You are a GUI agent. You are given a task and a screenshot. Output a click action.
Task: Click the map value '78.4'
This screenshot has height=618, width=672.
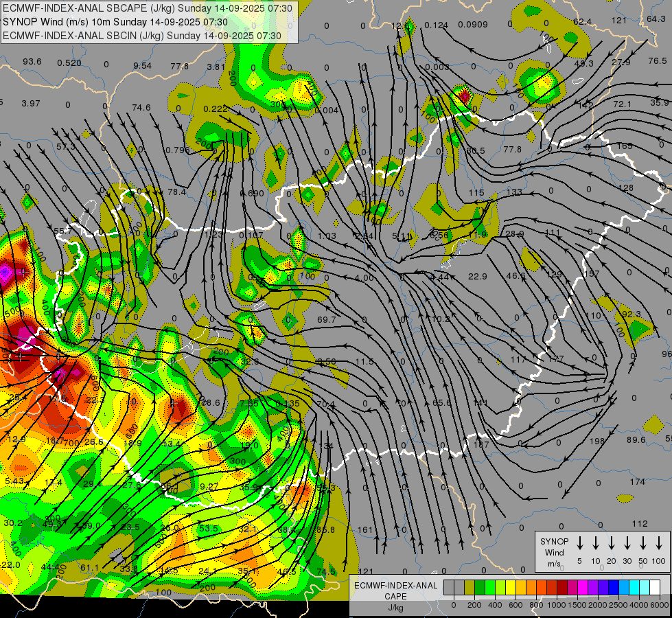pos(177,192)
